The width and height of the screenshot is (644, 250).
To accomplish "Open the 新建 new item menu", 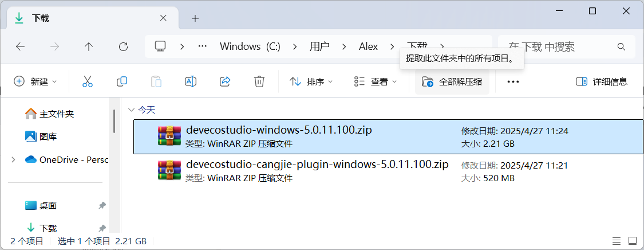I will point(35,81).
